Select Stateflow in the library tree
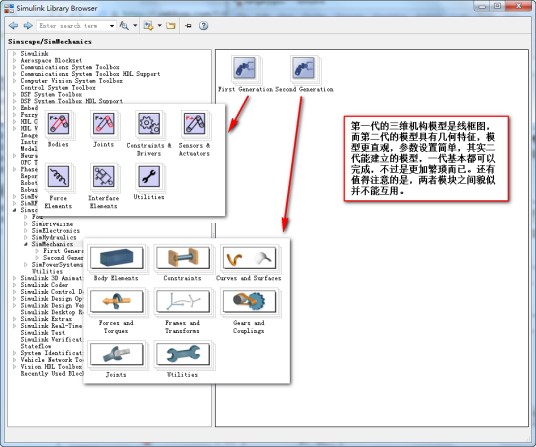 click(x=36, y=346)
